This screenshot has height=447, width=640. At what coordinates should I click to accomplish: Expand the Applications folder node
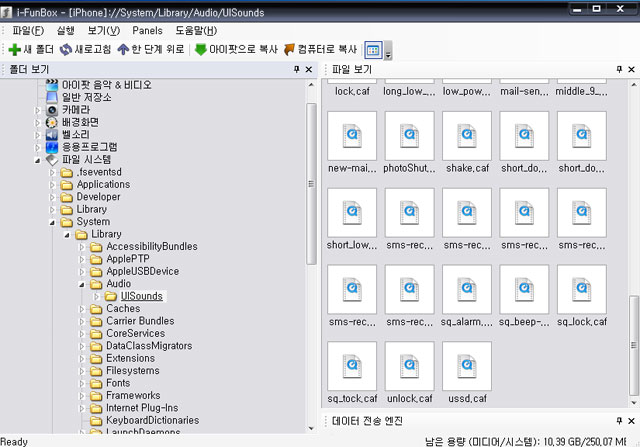pyautogui.click(x=52, y=185)
